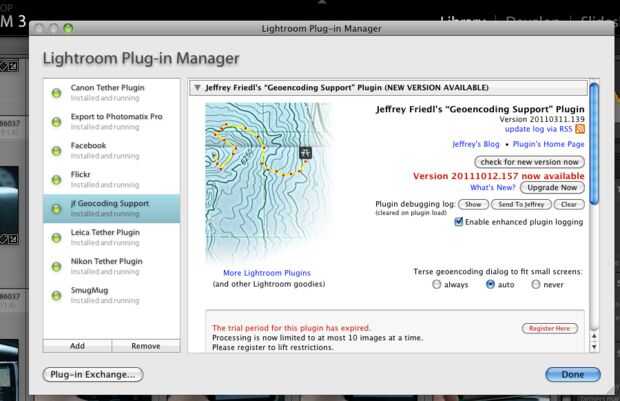This screenshot has height=401, width=620.
Task: Click the green status icon beside SmugMug
Action: point(57,295)
